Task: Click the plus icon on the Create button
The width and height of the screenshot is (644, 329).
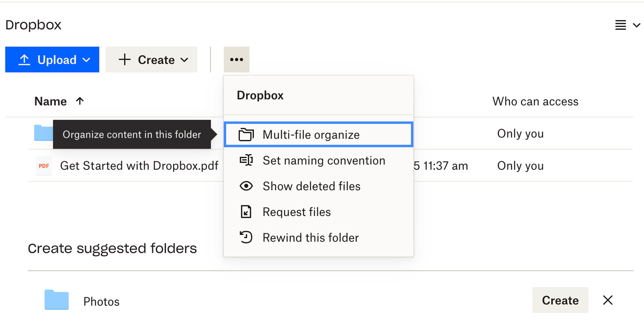Action: pos(124,59)
